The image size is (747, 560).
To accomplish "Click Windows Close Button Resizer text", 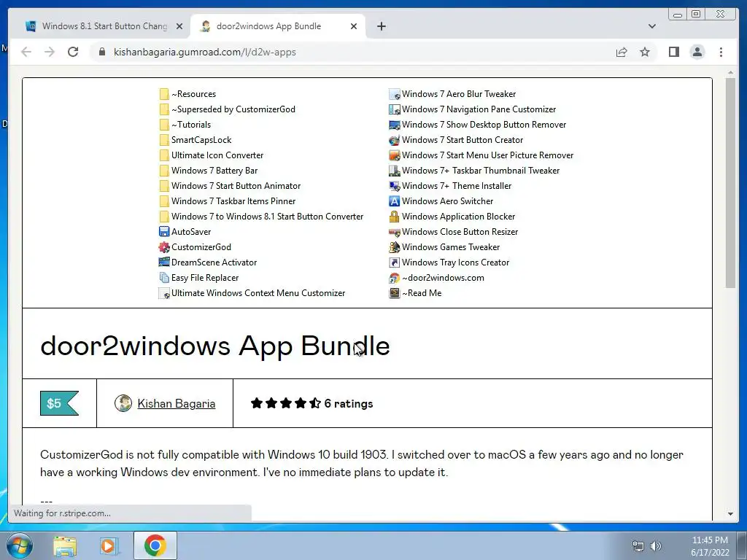I will point(460,231).
